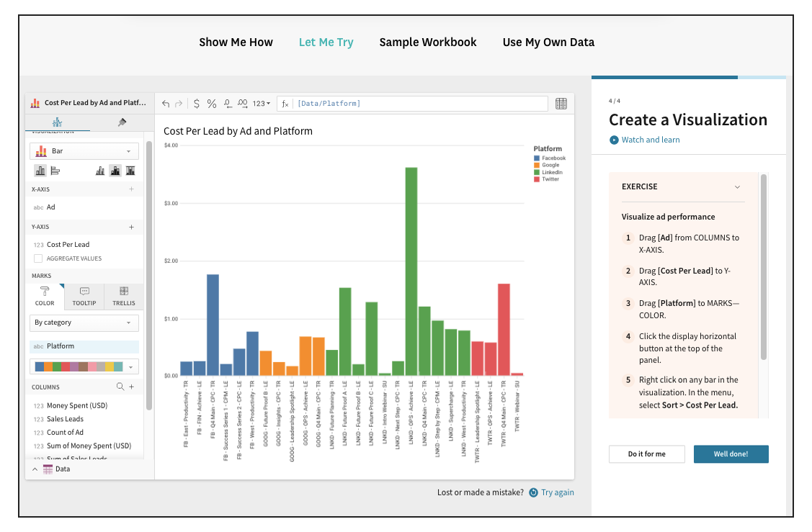
Task: Open the Bar chart type dropdown
Action: tap(84, 151)
